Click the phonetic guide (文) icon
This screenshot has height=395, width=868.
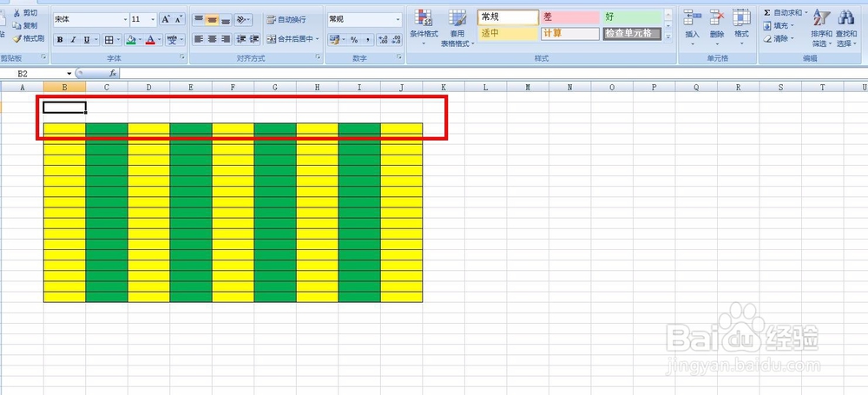pos(172,40)
